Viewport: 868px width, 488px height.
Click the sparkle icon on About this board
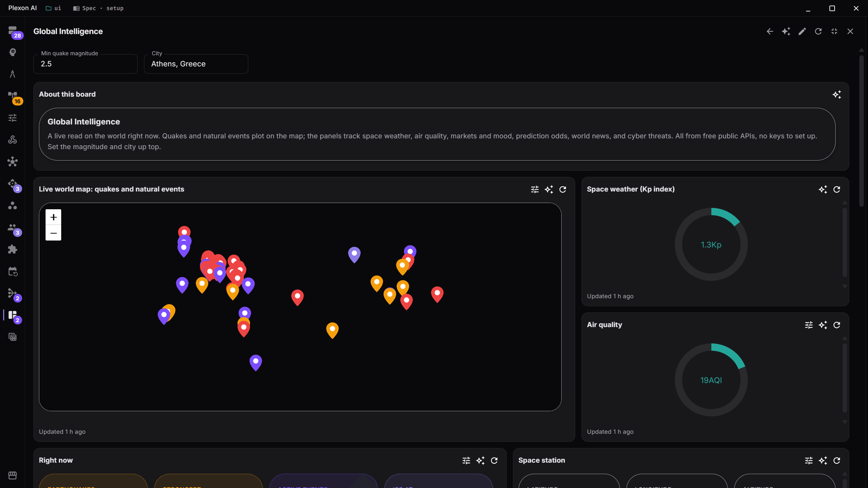[837, 95]
